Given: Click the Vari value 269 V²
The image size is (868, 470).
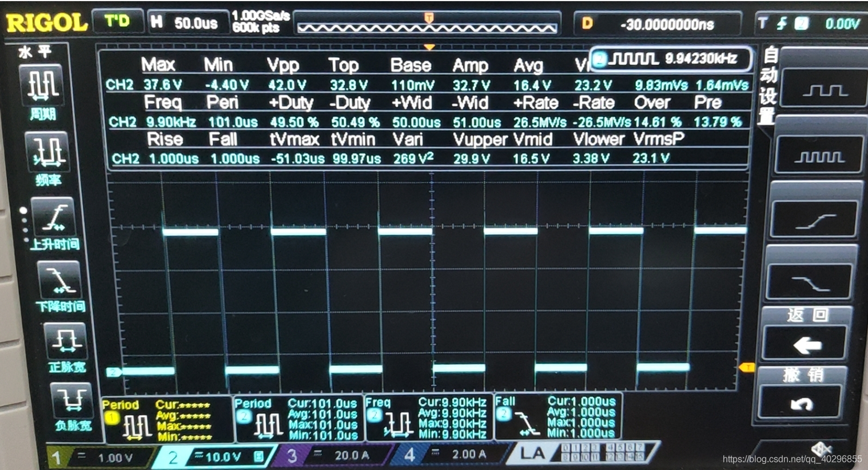Looking at the screenshot, I should pyautogui.click(x=413, y=158).
